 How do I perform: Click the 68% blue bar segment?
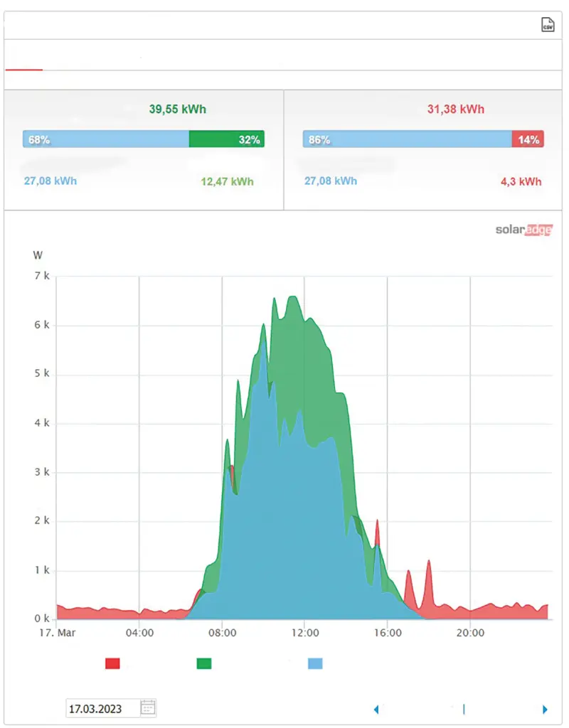(105, 139)
